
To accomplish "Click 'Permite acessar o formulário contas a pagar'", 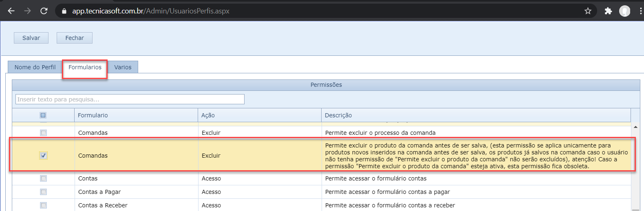I will tap(388, 192).
